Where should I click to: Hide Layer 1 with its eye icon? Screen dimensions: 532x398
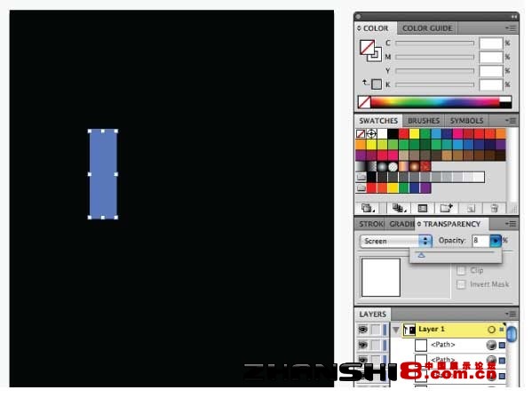362,329
